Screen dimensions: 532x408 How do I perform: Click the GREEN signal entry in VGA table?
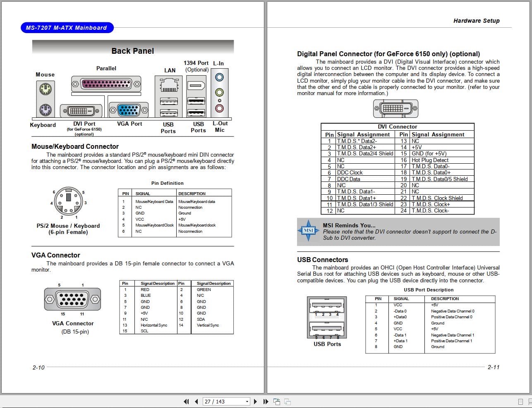(x=204, y=290)
